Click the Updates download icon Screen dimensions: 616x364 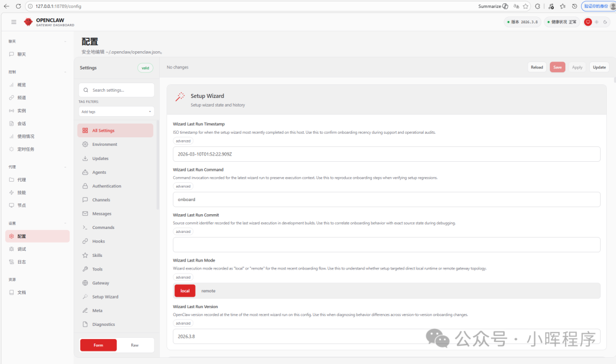(85, 158)
